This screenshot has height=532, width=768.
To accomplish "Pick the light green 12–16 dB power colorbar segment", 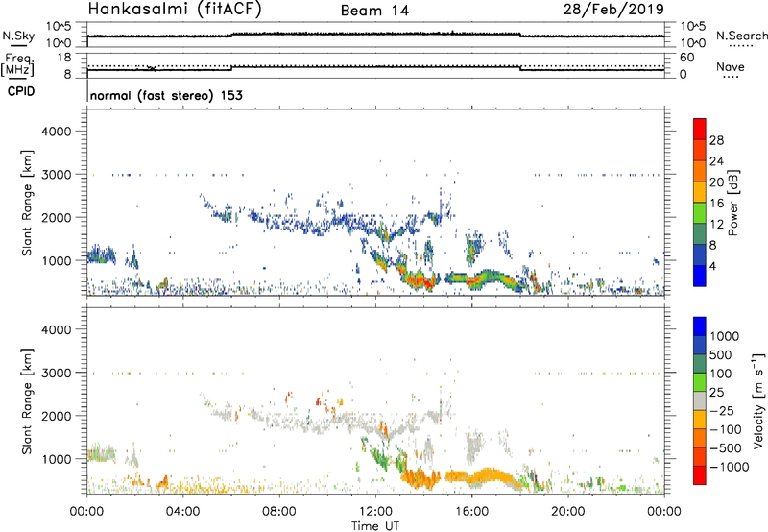I will click(x=700, y=213).
